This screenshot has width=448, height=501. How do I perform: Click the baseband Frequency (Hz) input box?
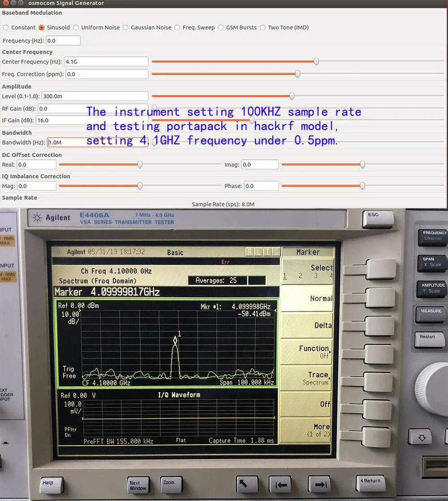pyautogui.click(x=63, y=41)
